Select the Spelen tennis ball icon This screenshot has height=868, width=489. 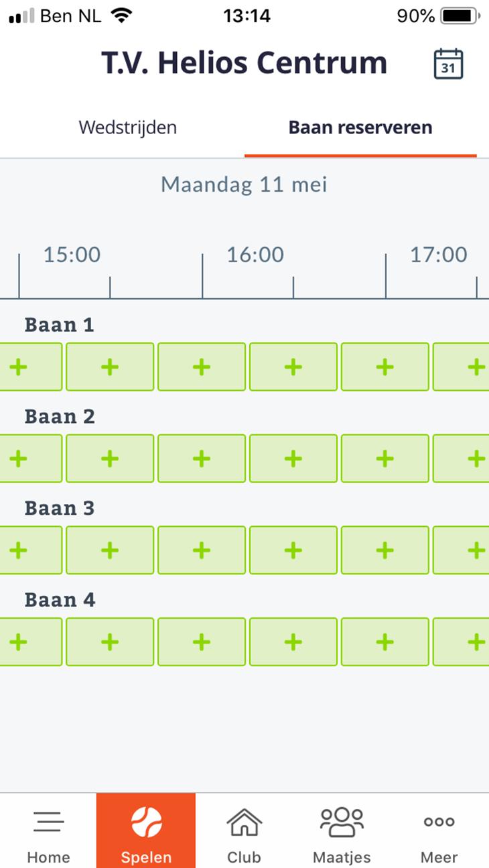(146, 822)
